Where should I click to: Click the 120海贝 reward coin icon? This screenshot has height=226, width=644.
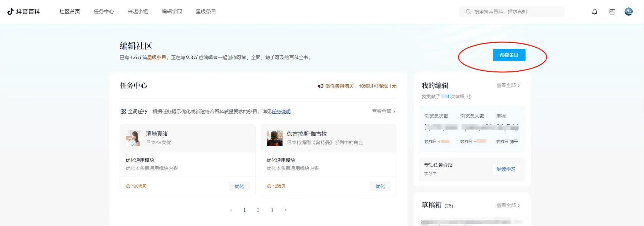(x=128, y=186)
